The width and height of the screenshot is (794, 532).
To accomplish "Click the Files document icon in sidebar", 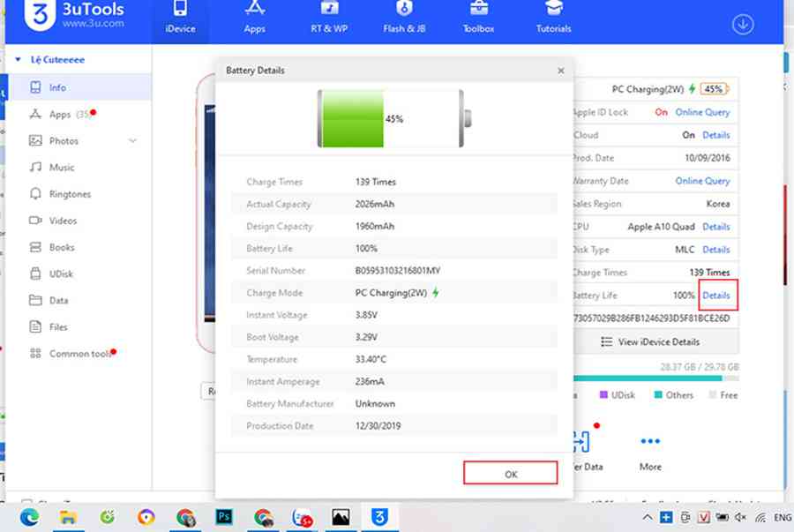I will 35,327.
